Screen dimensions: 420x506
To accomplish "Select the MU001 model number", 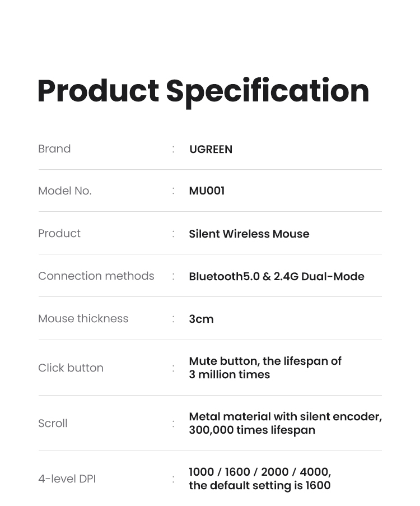I will (x=207, y=191).
